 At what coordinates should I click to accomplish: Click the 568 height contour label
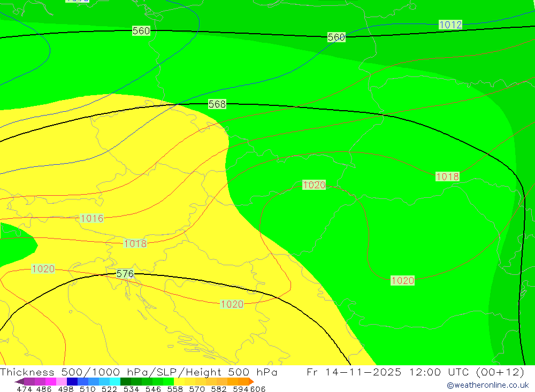click(217, 104)
